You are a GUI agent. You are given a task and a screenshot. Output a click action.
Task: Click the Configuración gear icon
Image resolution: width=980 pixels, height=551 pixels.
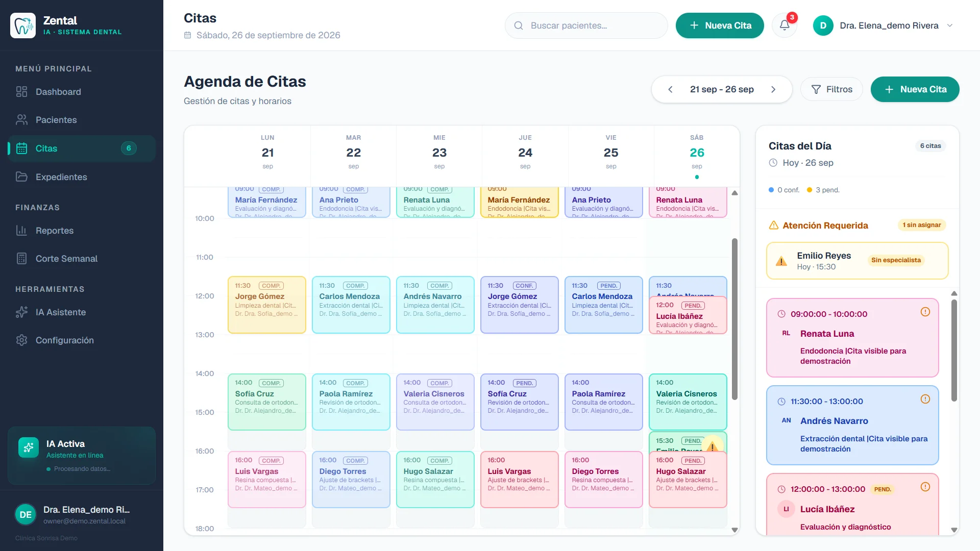[x=21, y=340]
